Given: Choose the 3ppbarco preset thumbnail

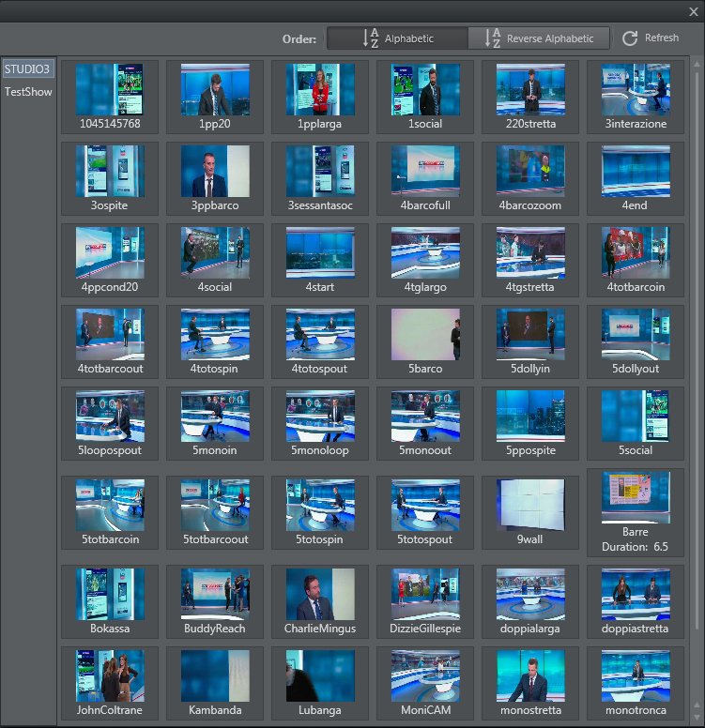Looking at the screenshot, I should (x=215, y=171).
